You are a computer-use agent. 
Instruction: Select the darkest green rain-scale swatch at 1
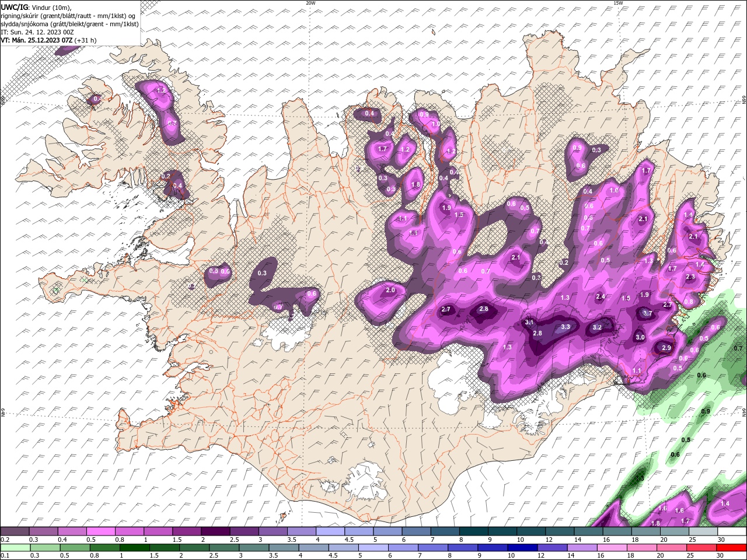click(134, 547)
